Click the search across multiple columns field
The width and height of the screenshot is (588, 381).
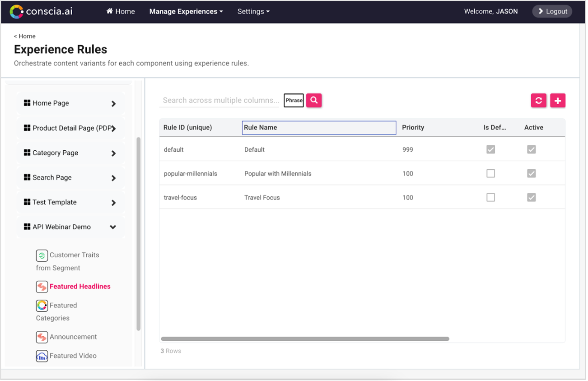[x=219, y=100]
